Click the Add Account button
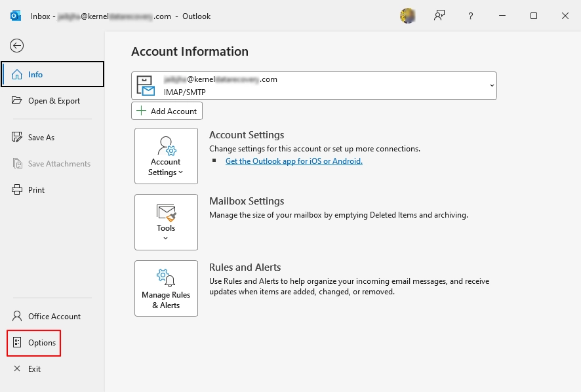 [167, 111]
